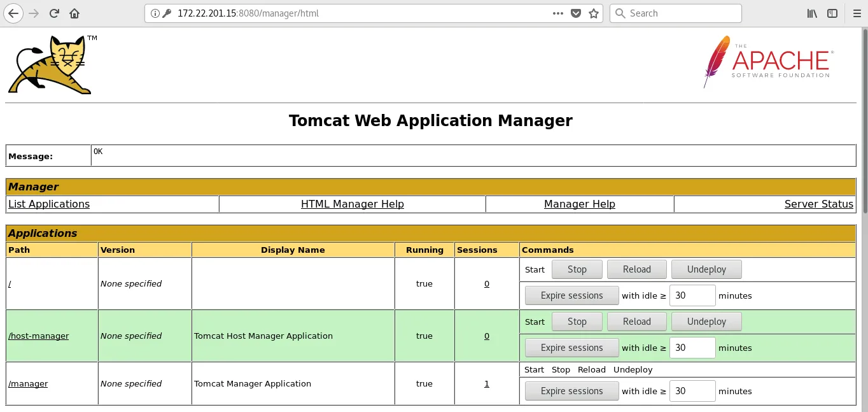Open the HTML Manager Help link

(x=352, y=204)
